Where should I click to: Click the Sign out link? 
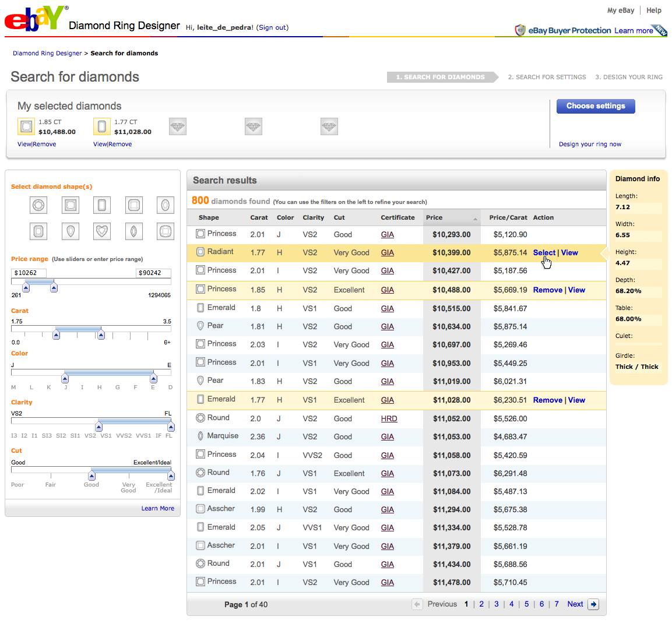pyautogui.click(x=273, y=27)
